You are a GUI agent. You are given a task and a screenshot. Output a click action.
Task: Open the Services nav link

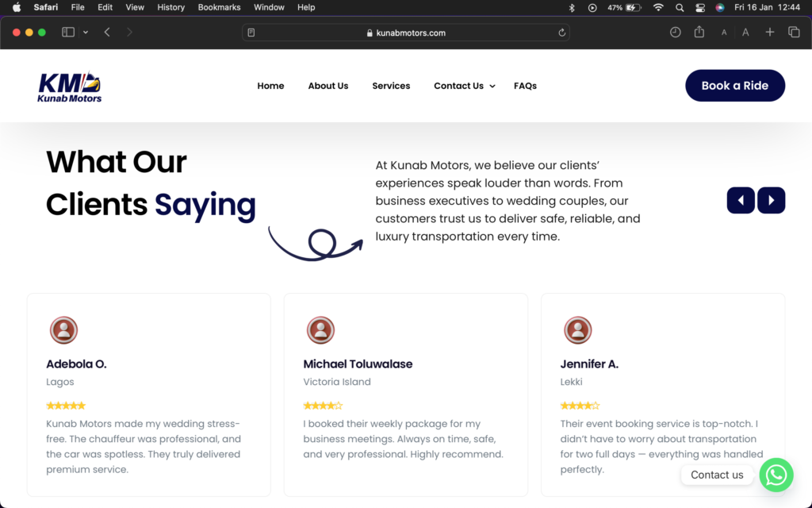coord(391,86)
